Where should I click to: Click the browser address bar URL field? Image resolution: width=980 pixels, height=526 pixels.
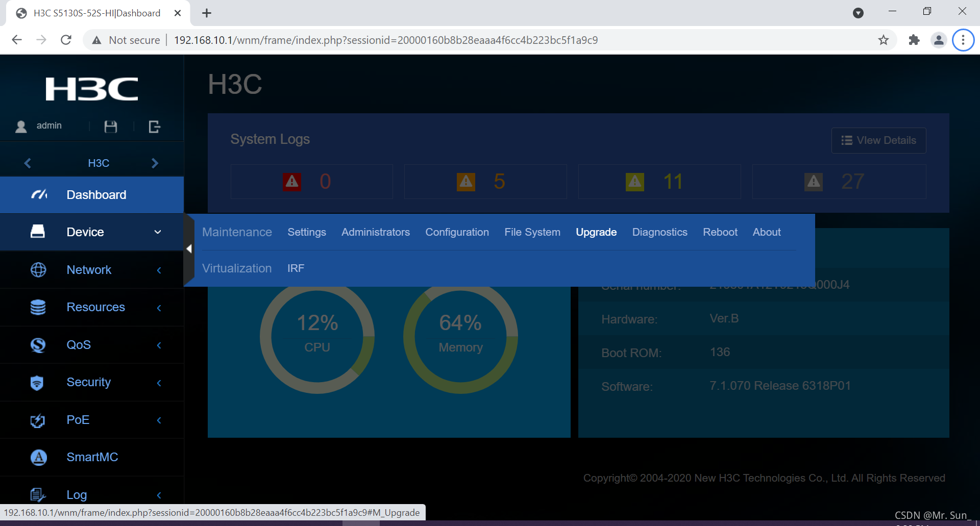385,40
